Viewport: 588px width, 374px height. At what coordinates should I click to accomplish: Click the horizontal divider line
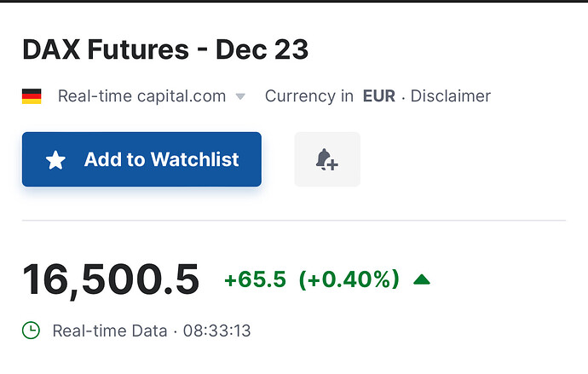pos(294,221)
